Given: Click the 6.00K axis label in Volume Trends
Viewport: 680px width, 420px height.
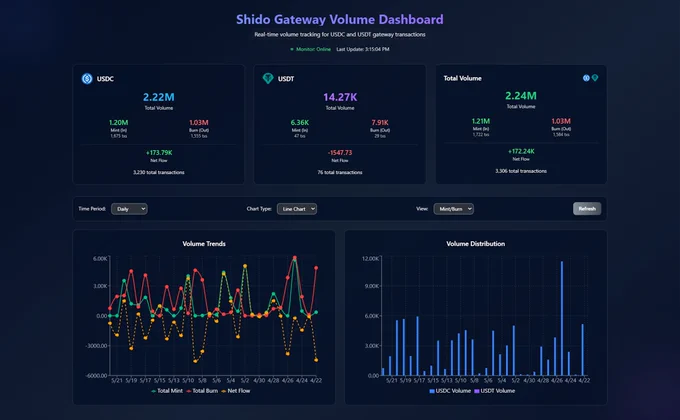Looking at the screenshot, I should click(x=100, y=259).
